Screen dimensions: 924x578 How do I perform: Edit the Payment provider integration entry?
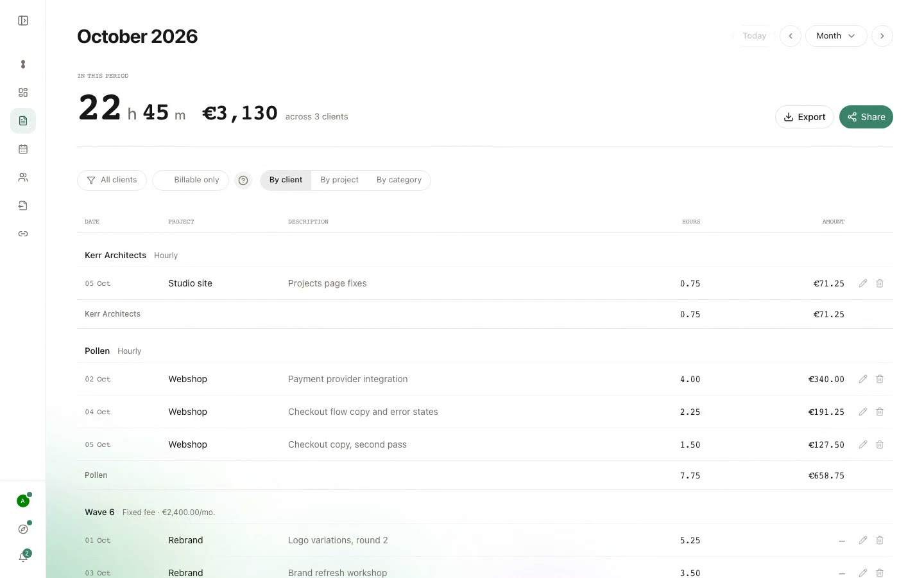click(x=863, y=379)
